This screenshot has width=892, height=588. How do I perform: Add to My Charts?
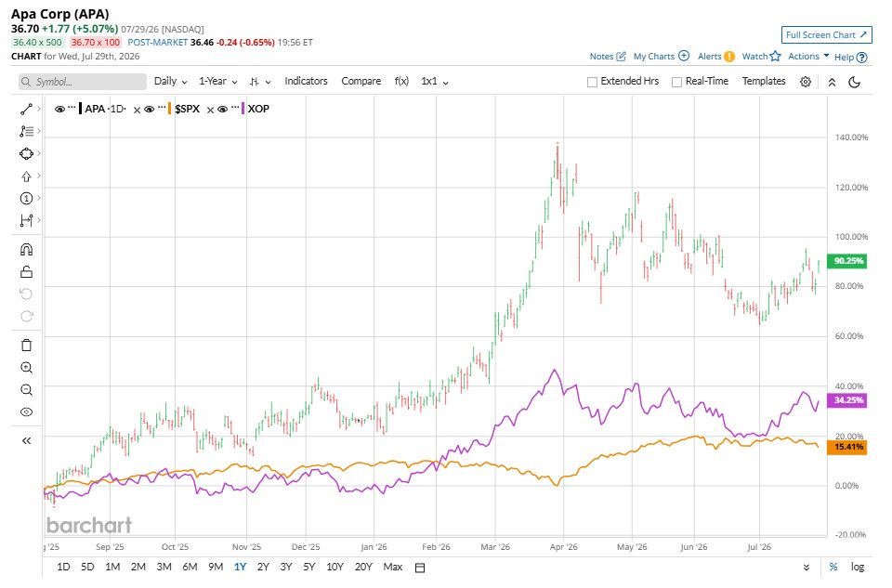(x=661, y=57)
